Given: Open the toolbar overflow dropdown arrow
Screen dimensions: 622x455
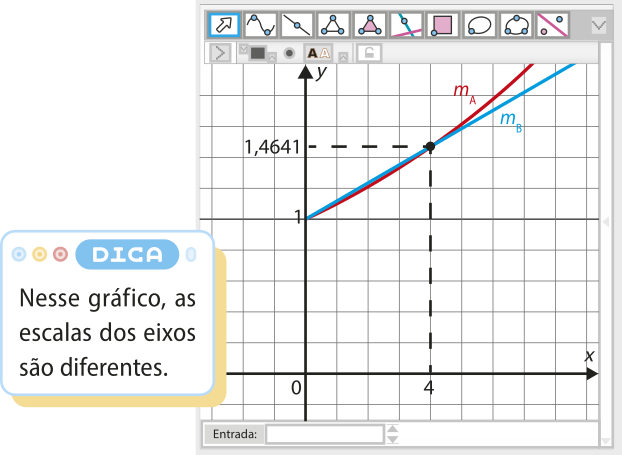Looking at the screenshot, I should (599, 26).
